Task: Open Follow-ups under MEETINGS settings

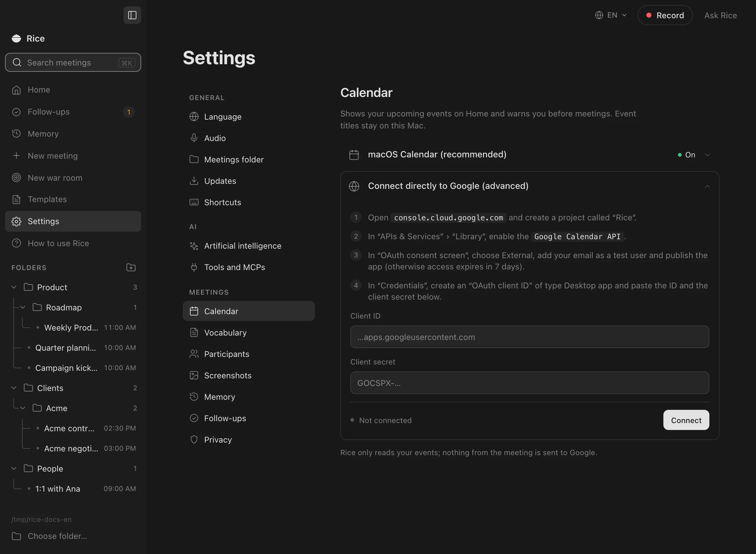Action: [x=249, y=418]
